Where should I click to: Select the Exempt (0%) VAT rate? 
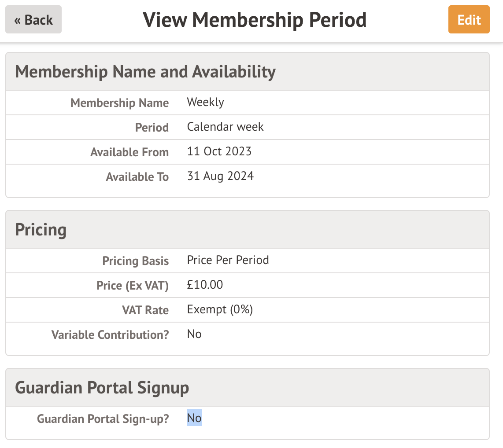click(x=220, y=310)
